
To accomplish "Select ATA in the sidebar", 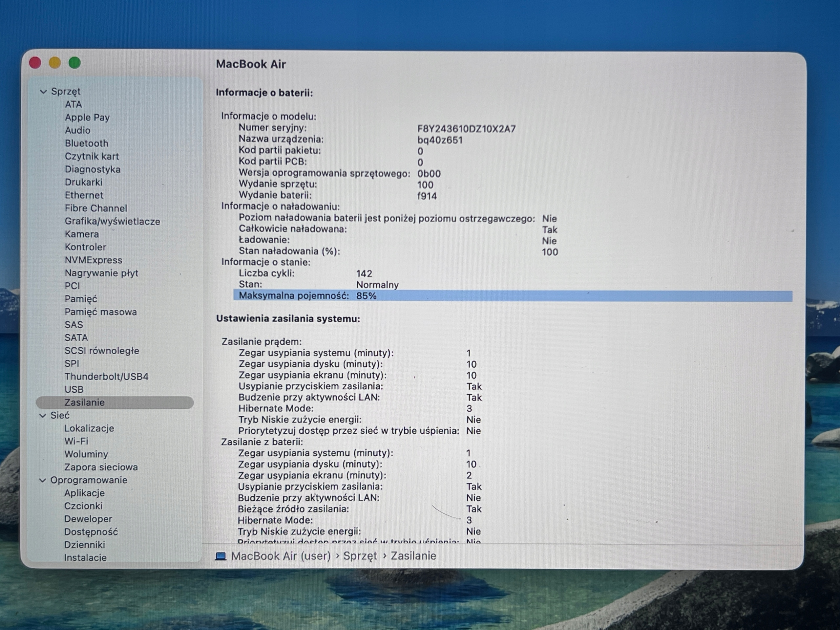I will coord(73,104).
